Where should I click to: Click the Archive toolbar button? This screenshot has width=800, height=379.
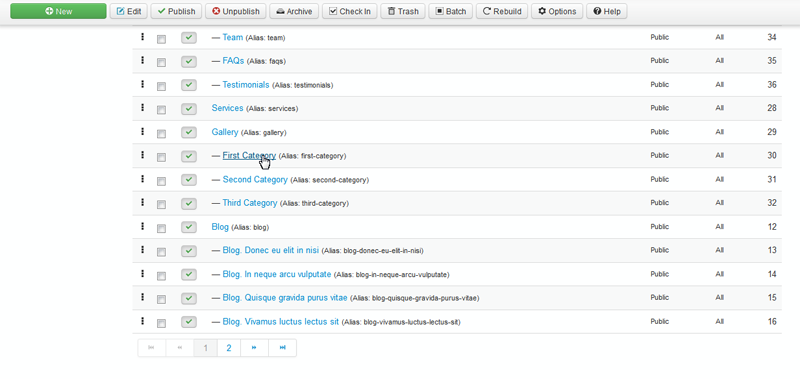[x=294, y=11]
